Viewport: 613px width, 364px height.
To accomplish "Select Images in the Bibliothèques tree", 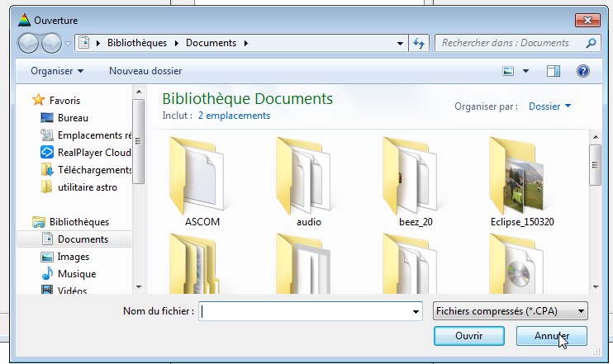I will click(x=74, y=257).
